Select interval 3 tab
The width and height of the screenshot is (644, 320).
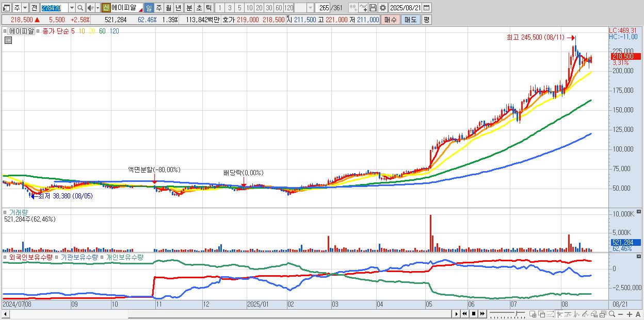click(x=230, y=8)
